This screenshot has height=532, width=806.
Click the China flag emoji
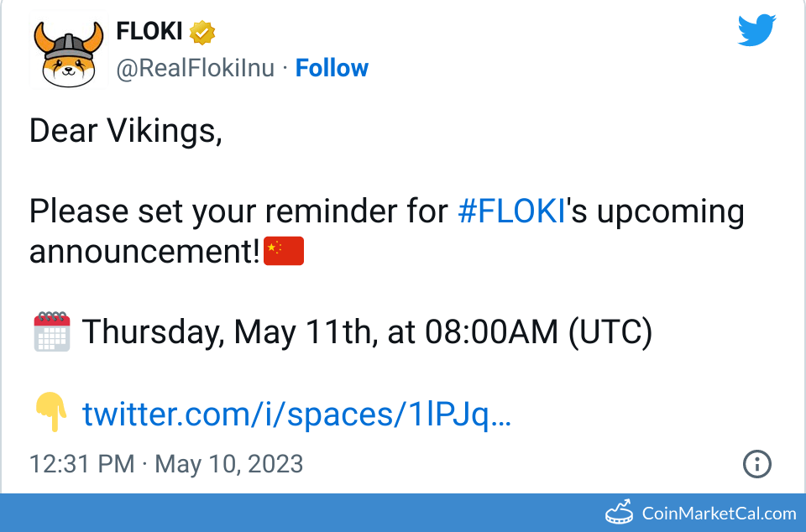pos(284,251)
